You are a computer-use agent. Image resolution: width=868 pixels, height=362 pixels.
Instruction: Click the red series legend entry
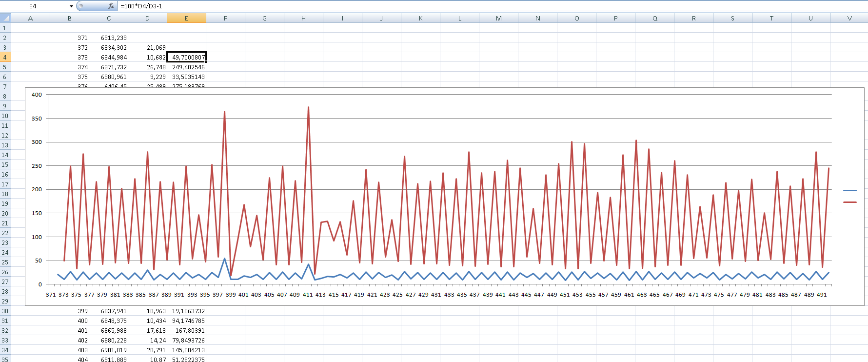[x=850, y=202]
